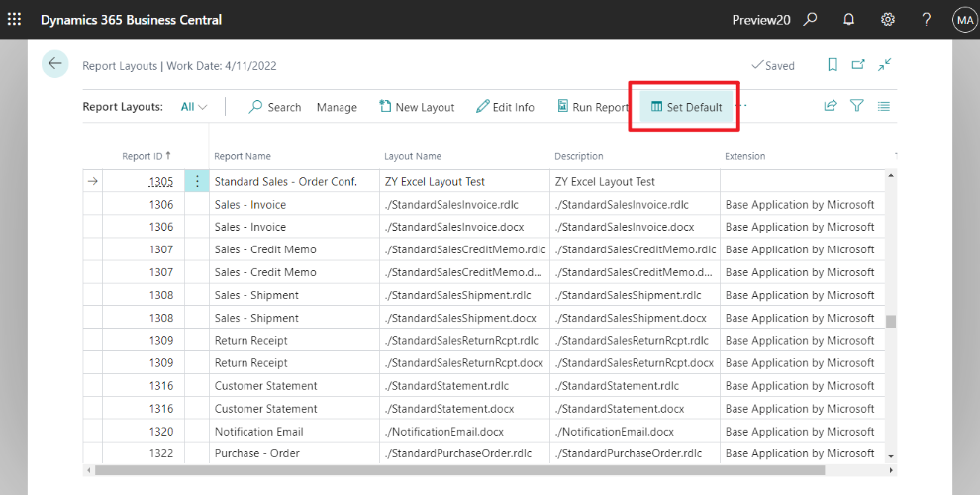The image size is (980, 495).
Task: Open Dynamics 365 Business Central home link
Action: click(132, 20)
